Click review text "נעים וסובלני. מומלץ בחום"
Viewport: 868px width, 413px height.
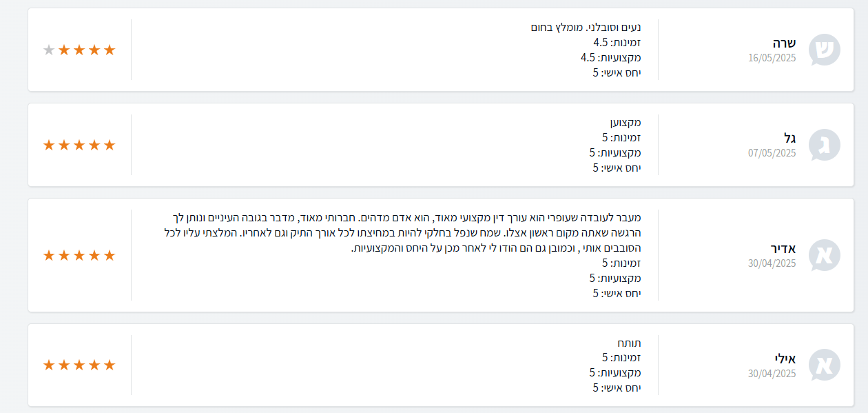point(586,28)
